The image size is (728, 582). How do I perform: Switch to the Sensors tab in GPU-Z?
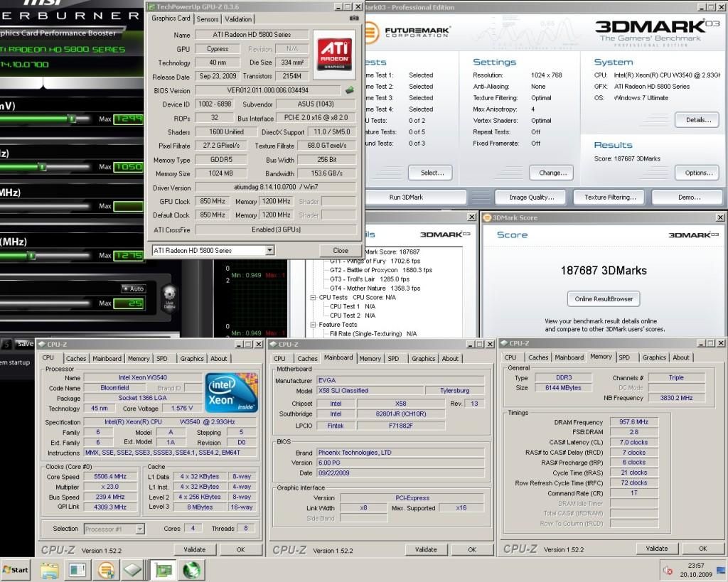pos(208,19)
